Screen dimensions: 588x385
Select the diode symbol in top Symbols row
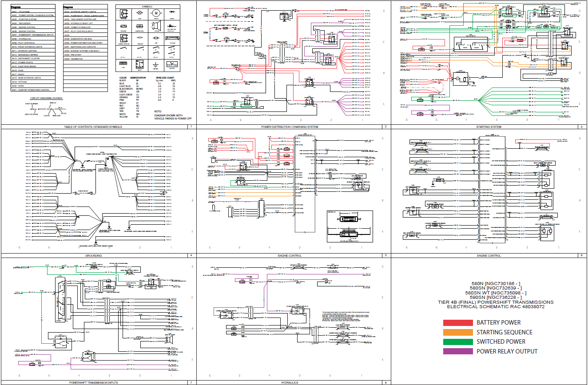[x=172, y=12]
